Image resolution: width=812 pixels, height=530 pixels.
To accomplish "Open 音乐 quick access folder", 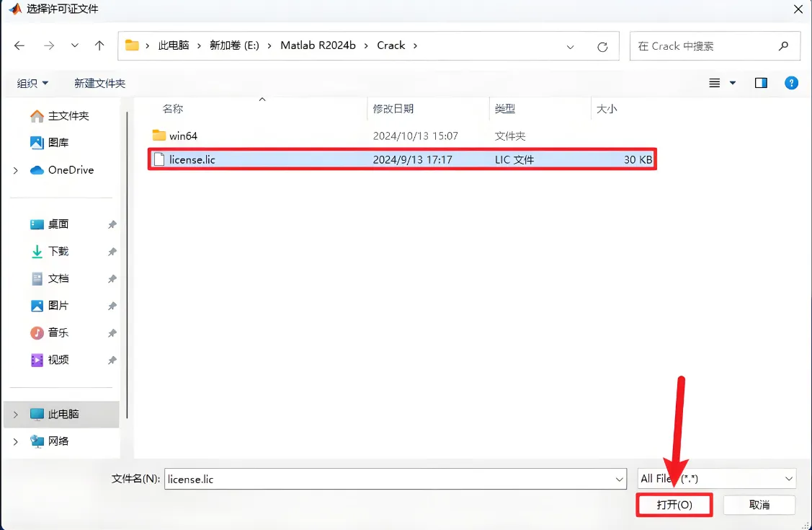I will click(x=49, y=332).
